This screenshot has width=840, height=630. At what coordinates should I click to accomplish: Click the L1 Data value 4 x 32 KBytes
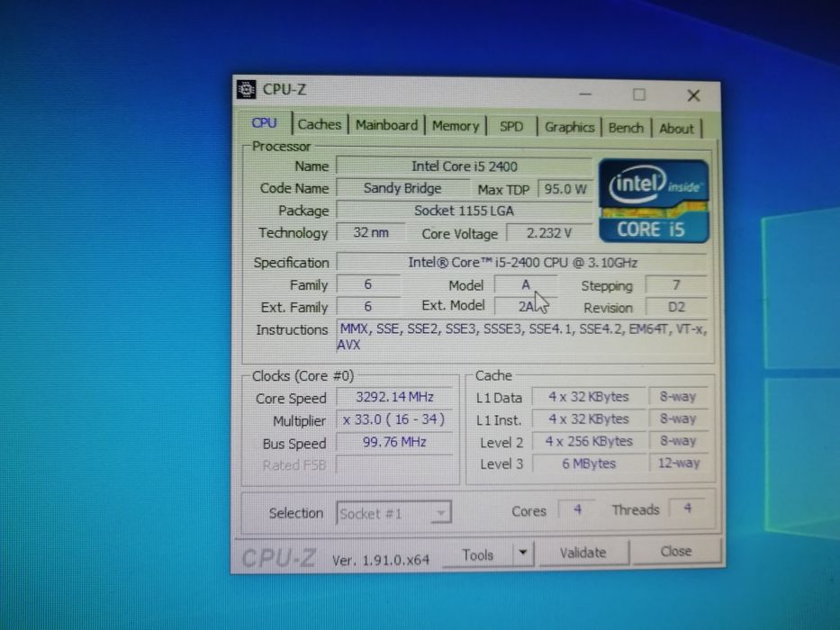[589, 397]
